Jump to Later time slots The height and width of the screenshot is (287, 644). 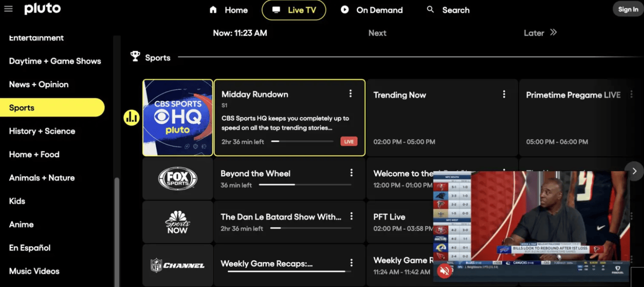[540, 33]
